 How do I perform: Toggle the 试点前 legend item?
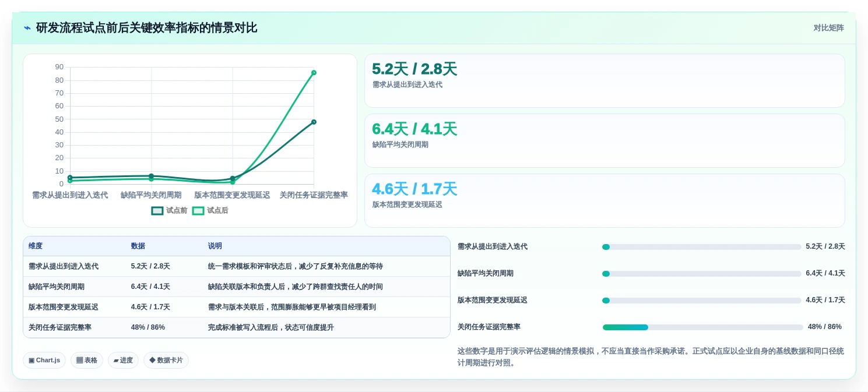[x=169, y=211]
